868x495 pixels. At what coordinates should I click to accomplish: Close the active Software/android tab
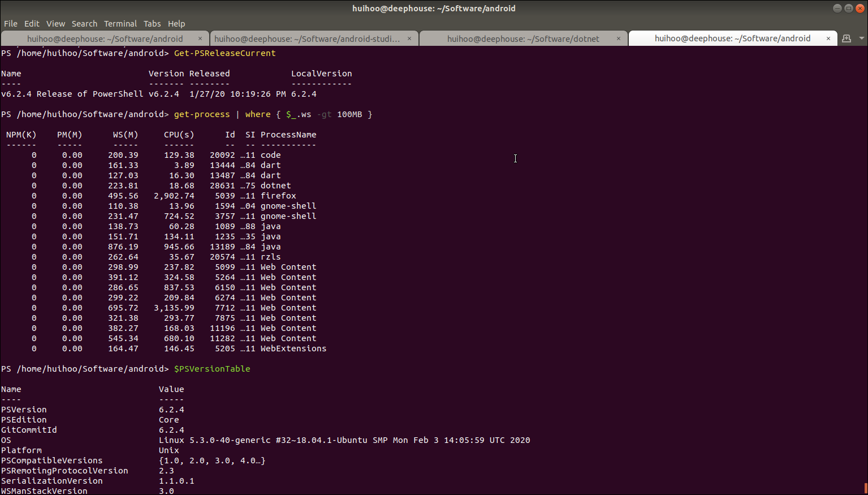828,38
